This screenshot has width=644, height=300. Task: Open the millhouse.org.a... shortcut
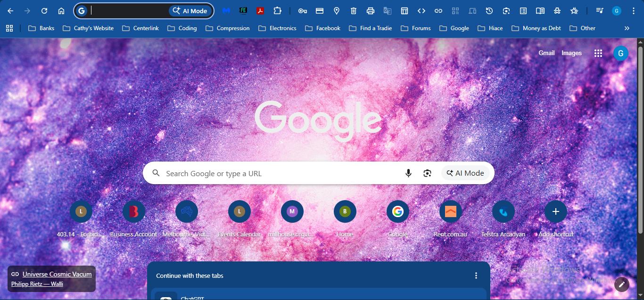[292, 219]
